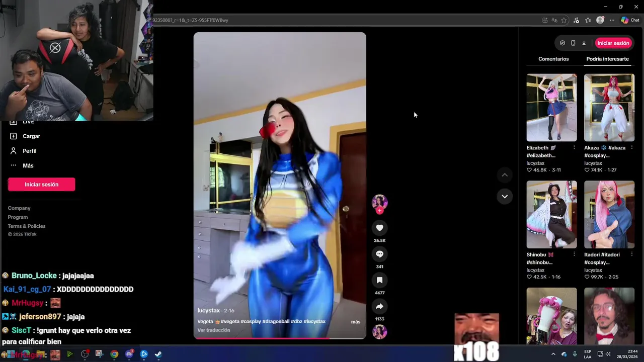
Task: Select Cargar in the left sidebar
Action: (x=25, y=136)
